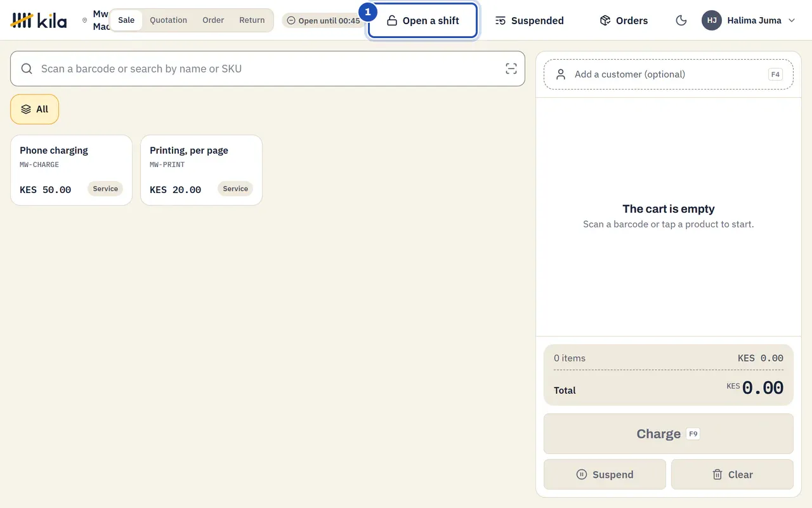This screenshot has width=812, height=508.
Task: Click The cart is empty heading
Action: point(669,209)
